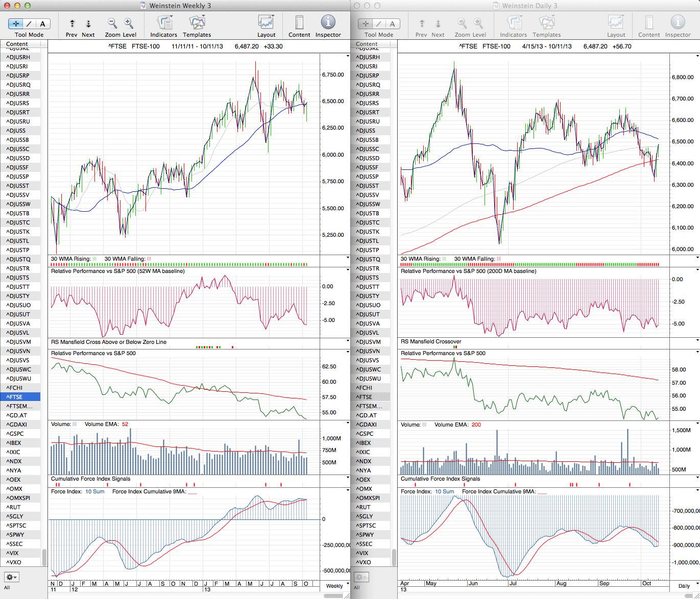700x599 pixels.
Task: Open the Templates toolbar menu
Action: tap(197, 23)
